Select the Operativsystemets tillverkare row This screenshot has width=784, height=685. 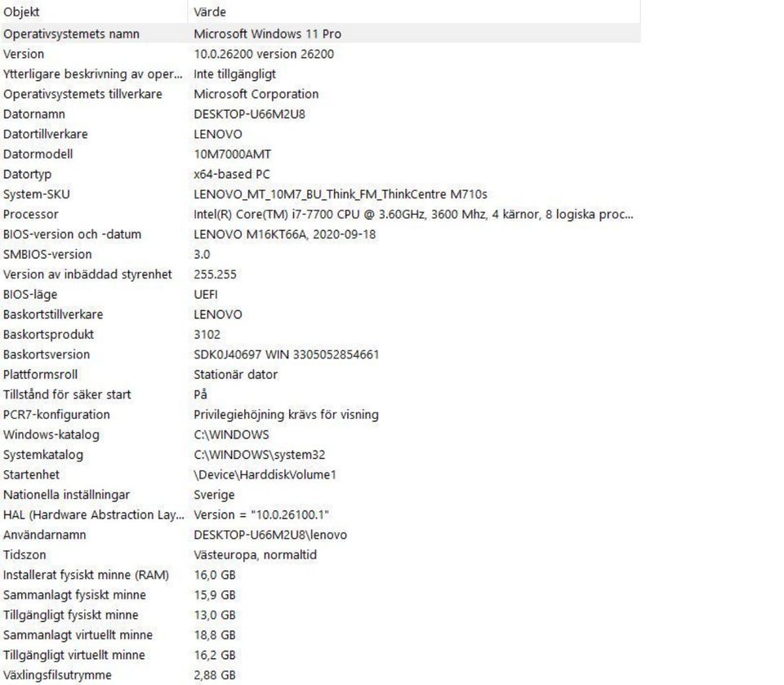[x=320, y=94]
